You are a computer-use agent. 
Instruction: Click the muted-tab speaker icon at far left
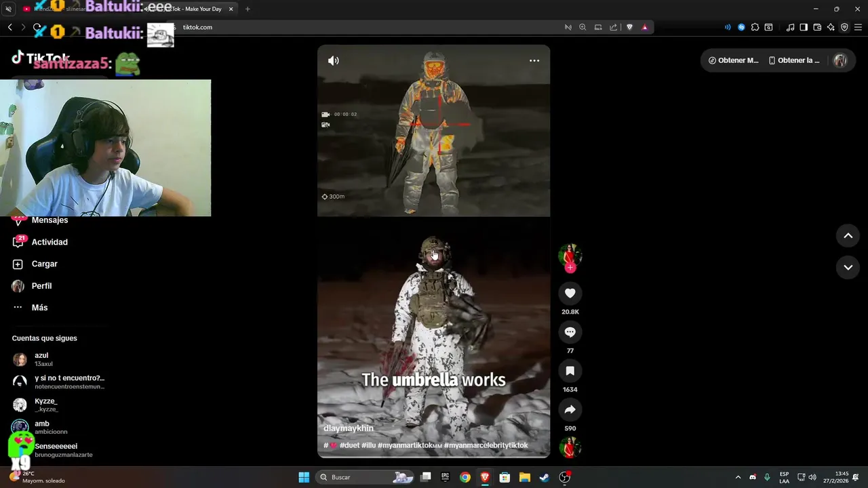[x=8, y=9]
